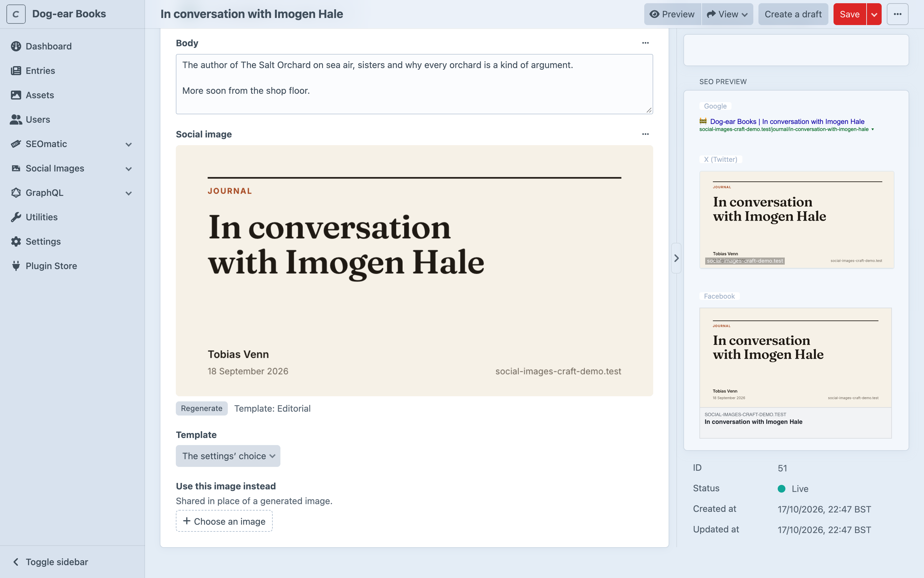924x578 pixels.
Task: Click the Google preview label
Action: tap(715, 106)
